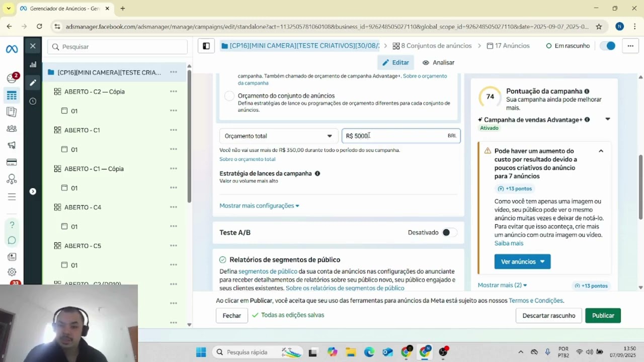Open File Explorer from taskbar
This screenshot has width=644, height=362.
[350, 352]
